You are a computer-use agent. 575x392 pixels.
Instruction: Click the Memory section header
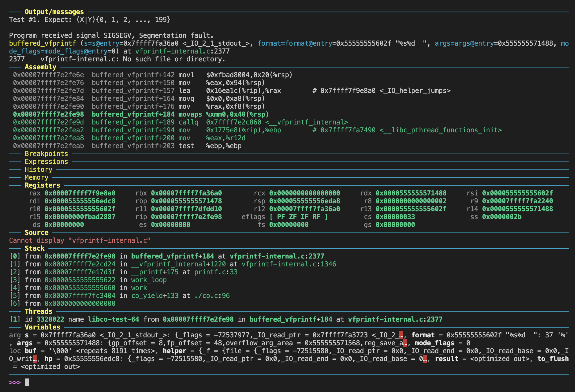36,177
